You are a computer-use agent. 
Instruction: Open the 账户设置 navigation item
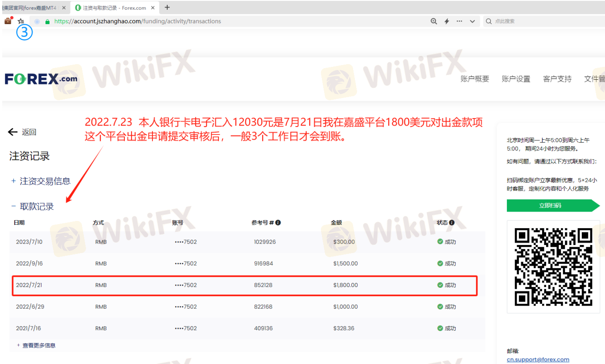point(516,79)
